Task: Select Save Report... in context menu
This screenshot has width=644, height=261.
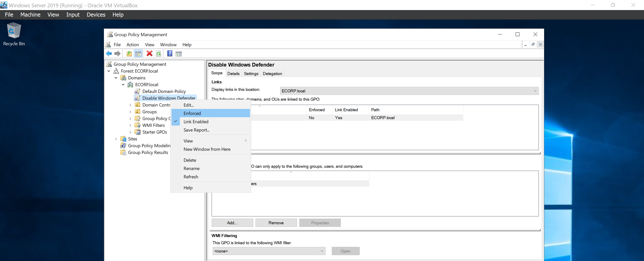Action: point(211,130)
